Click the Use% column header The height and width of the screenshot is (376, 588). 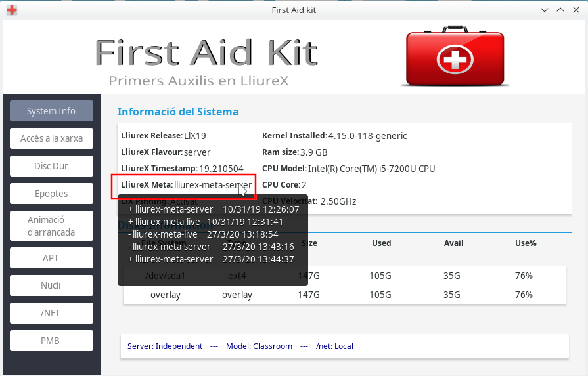[525, 243]
